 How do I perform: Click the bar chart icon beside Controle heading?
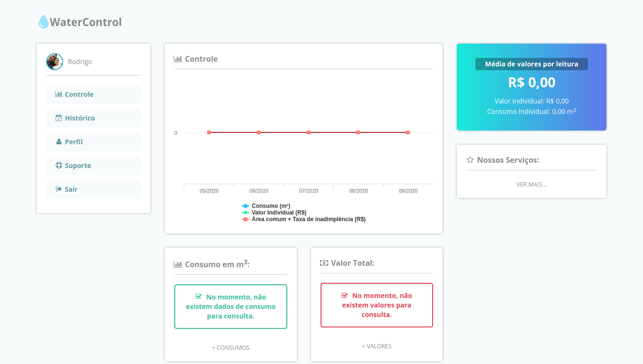click(x=178, y=59)
